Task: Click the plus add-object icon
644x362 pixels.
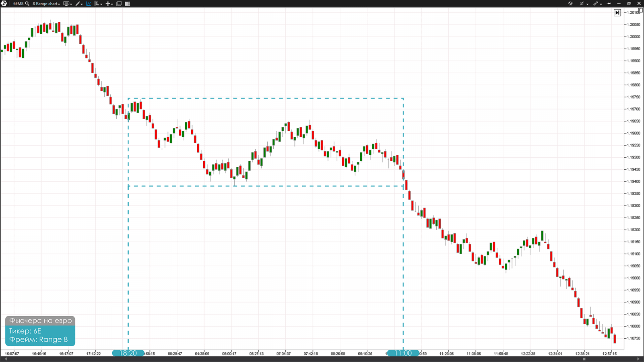Action: pyautogui.click(x=109, y=4)
